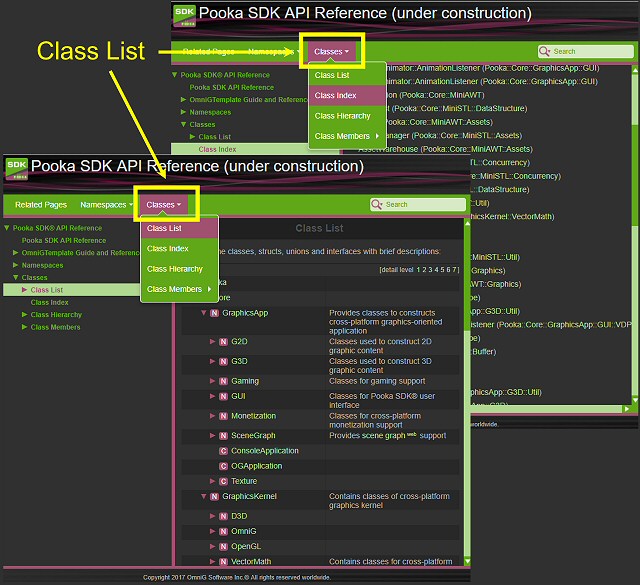
Task: Click the N namespace icon beside Monetization
Action: [223, 416]
